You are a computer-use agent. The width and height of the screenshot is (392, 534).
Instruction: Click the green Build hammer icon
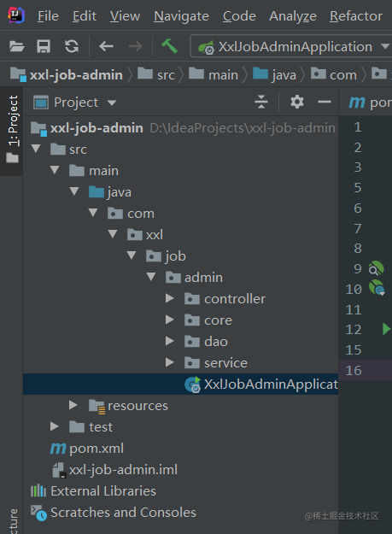click(169, 45)
